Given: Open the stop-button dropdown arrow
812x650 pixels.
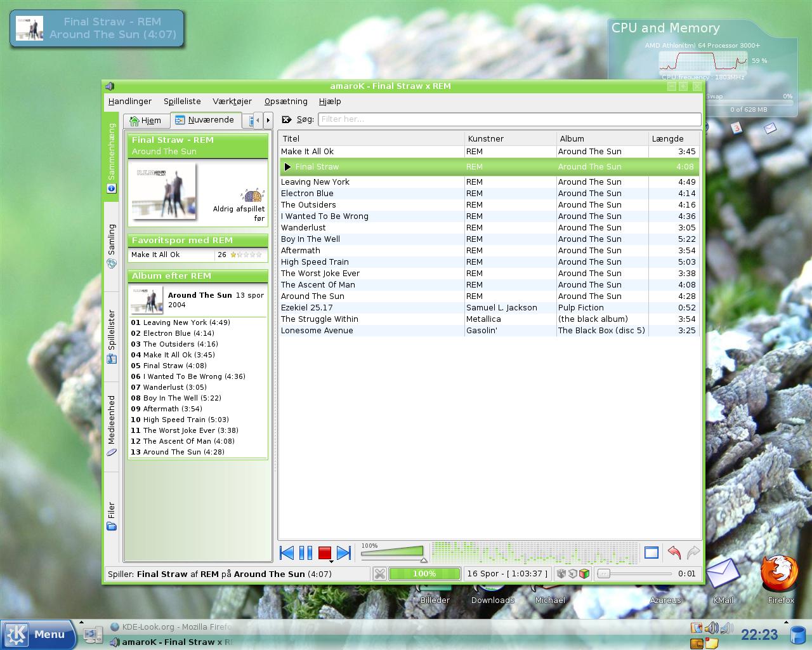Looking at the screenshot, I should pos(331,562).
